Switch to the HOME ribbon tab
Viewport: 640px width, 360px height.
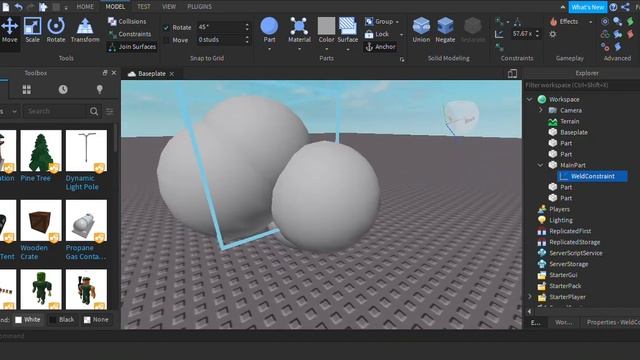click(85, 7)
